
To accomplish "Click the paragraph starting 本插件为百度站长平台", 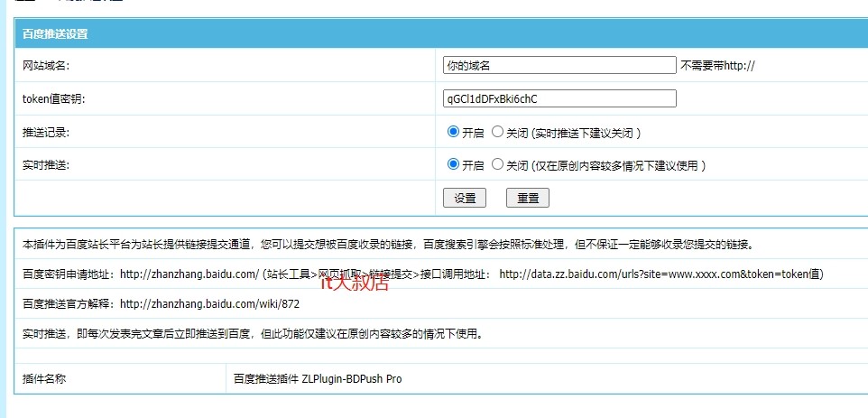I will (388, 244).
